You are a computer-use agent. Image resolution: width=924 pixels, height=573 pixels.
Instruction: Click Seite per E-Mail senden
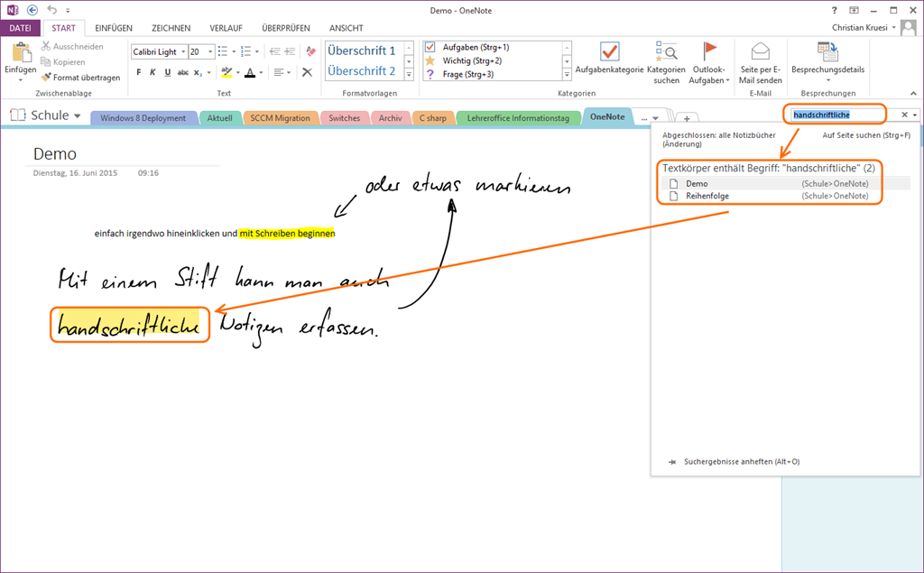(761, 62)
